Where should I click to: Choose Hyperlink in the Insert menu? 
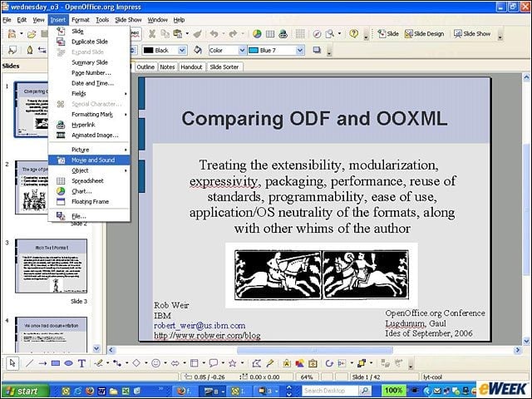coord(89,125)
